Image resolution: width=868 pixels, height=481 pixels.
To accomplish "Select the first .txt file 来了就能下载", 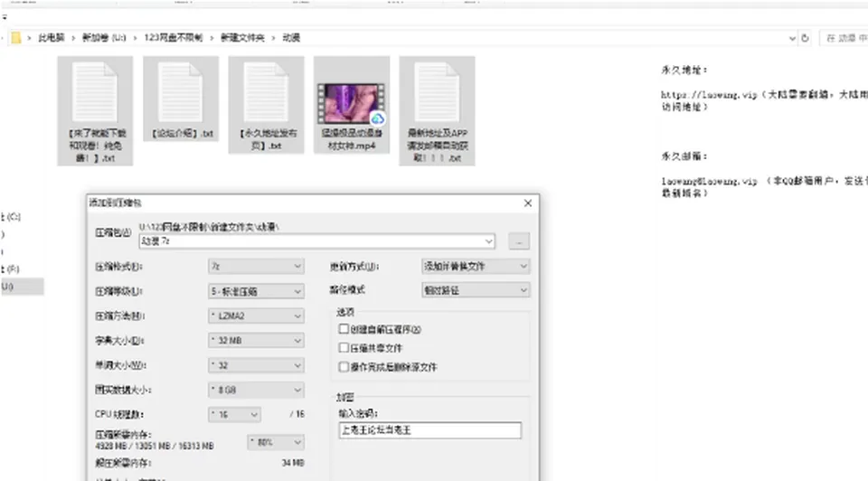I will [95, 110].
